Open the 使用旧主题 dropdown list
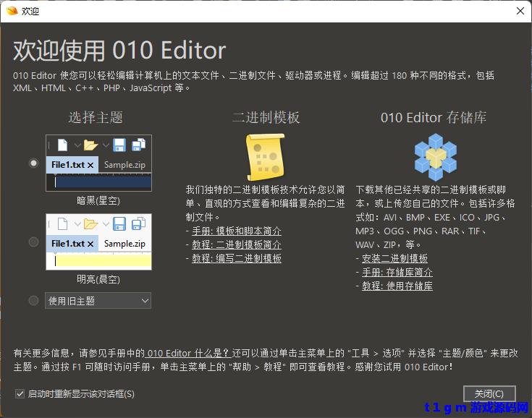Image resolution: width=532 pixels, height=418 pixels. click(x=98, y=300)
